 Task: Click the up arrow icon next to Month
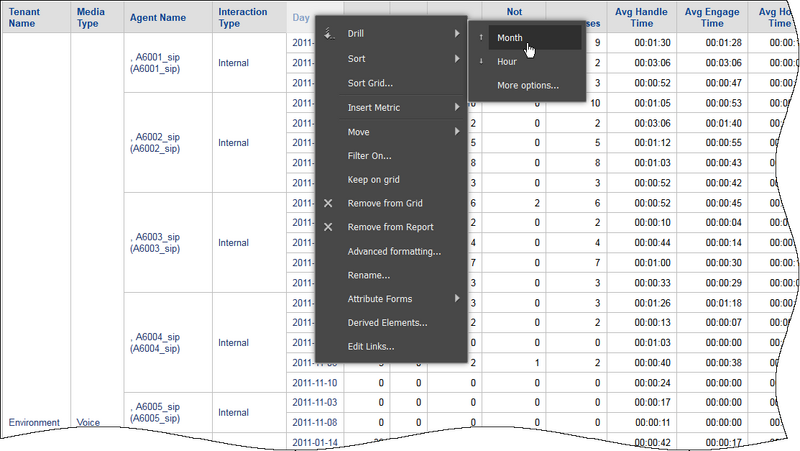(x=482, y=38)
